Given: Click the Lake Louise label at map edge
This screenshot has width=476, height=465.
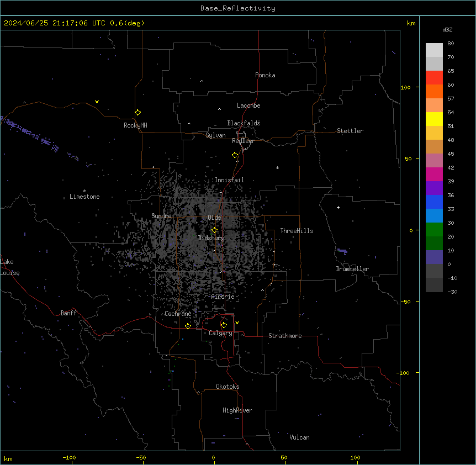Looking at the screenshot, I should pos(10,267).
